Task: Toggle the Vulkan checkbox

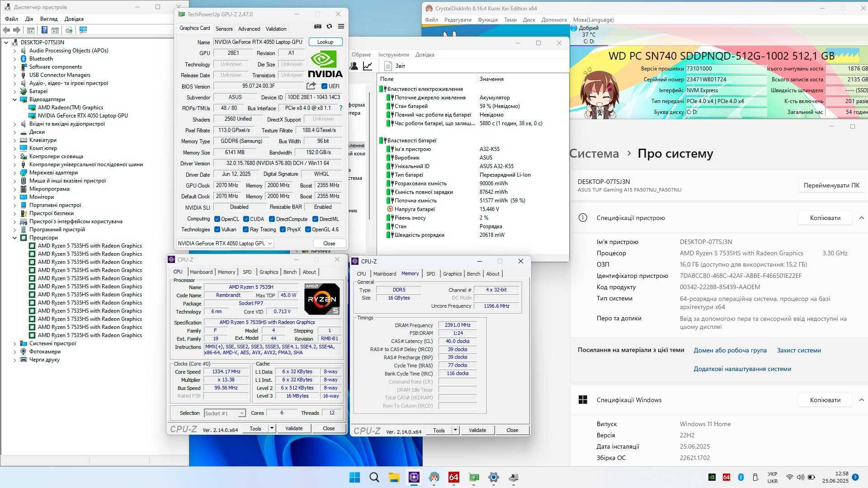Action: pos(217,230)
